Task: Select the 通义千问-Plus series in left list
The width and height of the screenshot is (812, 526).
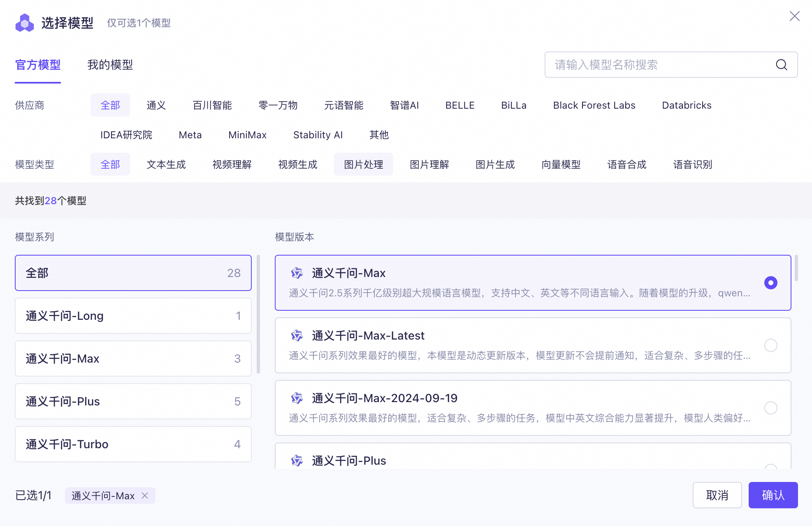Action: point(133,401)
